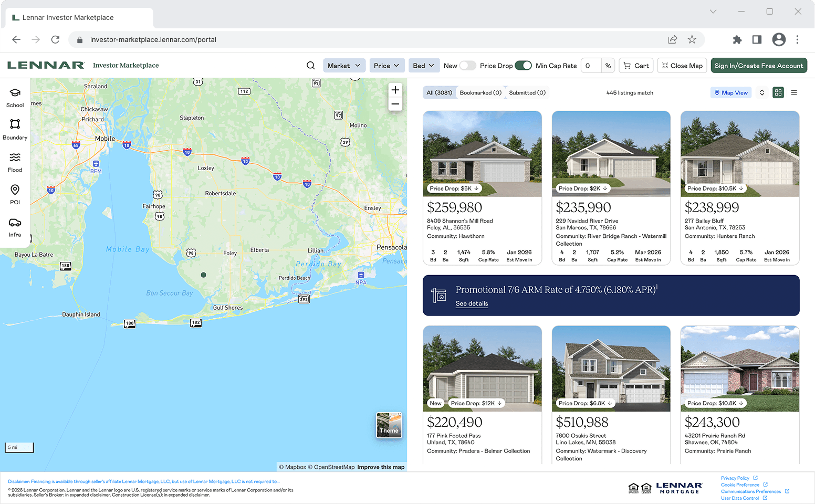The image size is (815, 504).
Task: Click the disclaimer financing text in footer
Action: click(143, 481)
